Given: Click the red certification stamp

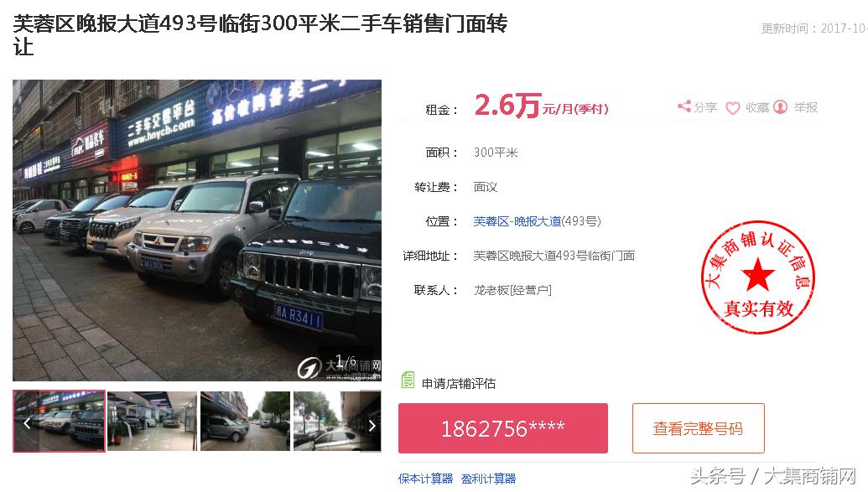Looking at the screenshot, I should [758, 277].
